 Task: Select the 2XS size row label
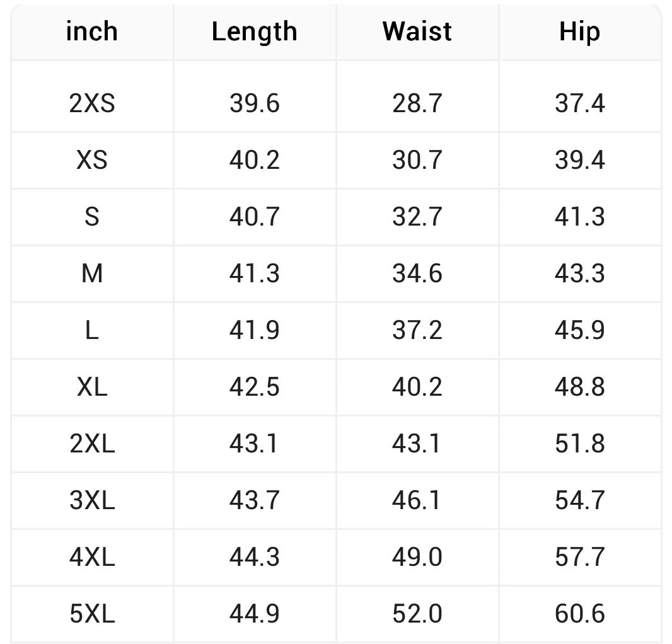tap(92, 103)
